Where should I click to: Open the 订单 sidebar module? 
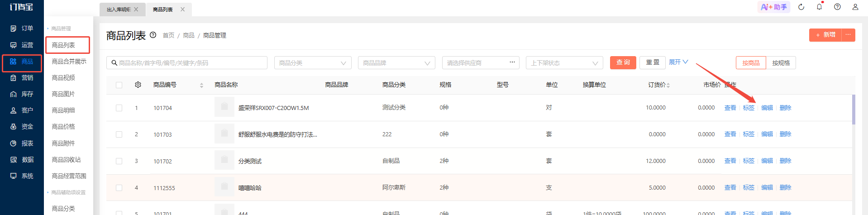22,29
